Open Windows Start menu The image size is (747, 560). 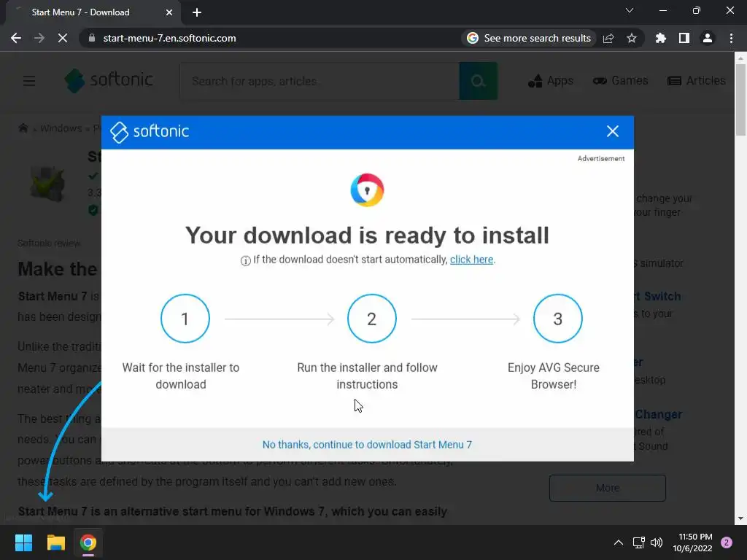[23, 542]
